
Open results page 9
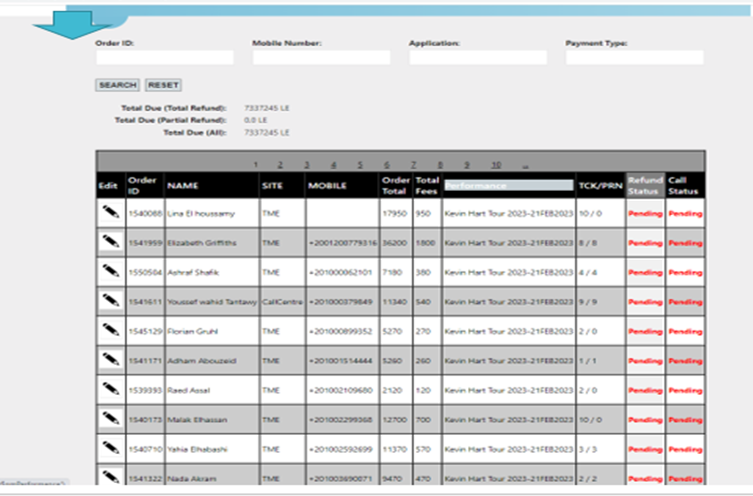point(467,165)
